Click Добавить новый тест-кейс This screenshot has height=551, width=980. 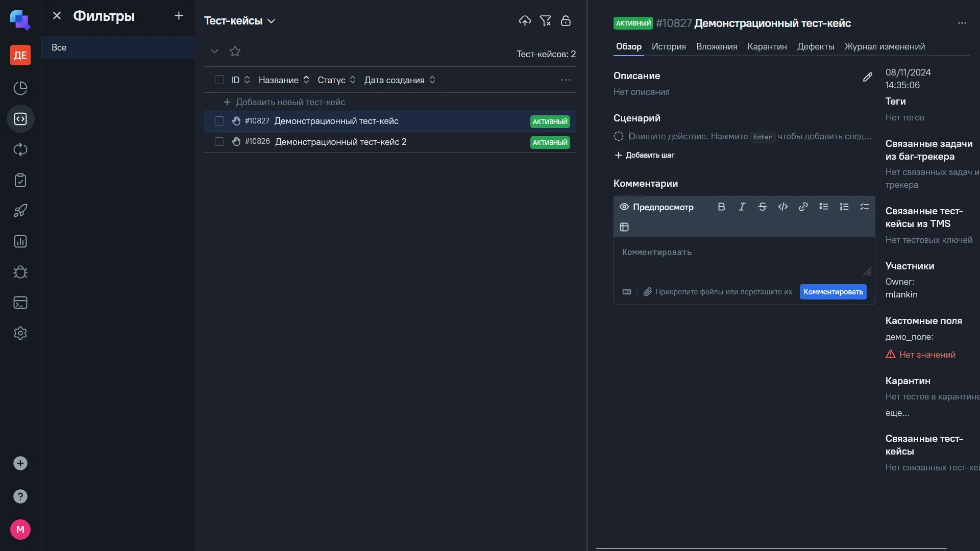click(x=284, y=102)
